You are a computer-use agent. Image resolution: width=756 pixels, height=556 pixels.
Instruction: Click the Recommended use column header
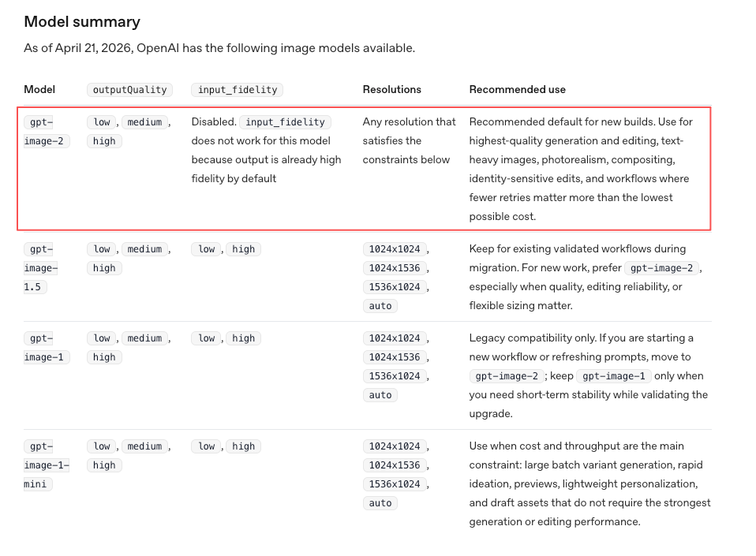pyautogui.click(x=518, y=90)
